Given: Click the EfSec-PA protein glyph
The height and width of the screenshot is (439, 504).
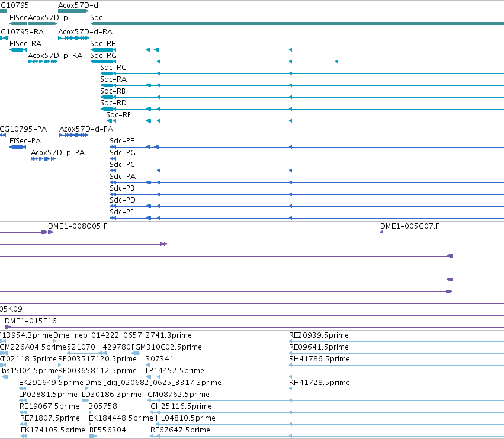Looking at the screenshot, I should [18, 147].
